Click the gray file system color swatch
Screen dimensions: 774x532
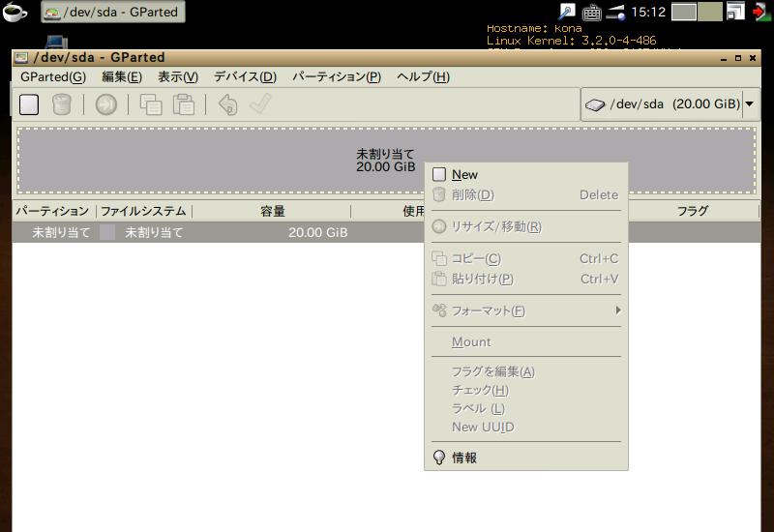[107, 232]
